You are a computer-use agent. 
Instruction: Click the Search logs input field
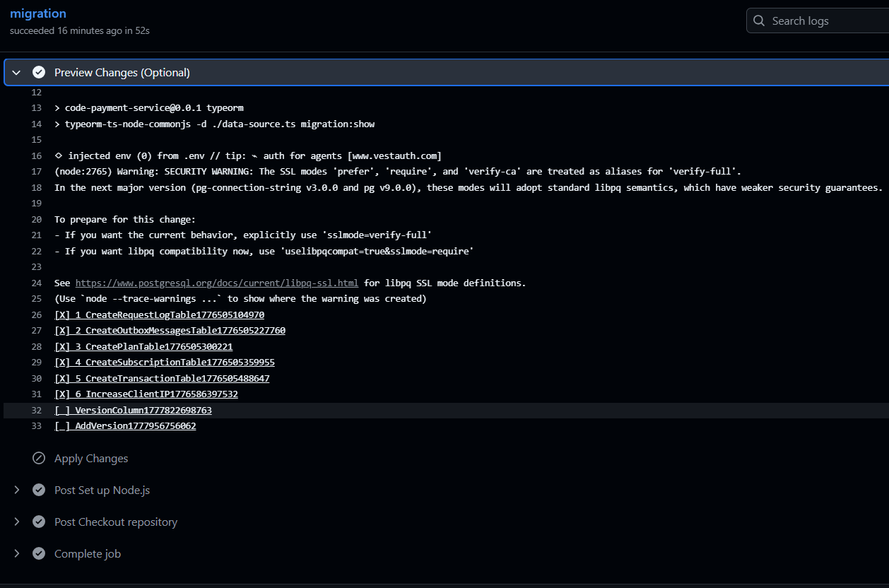pyautogui.click(x=818, y=20)
